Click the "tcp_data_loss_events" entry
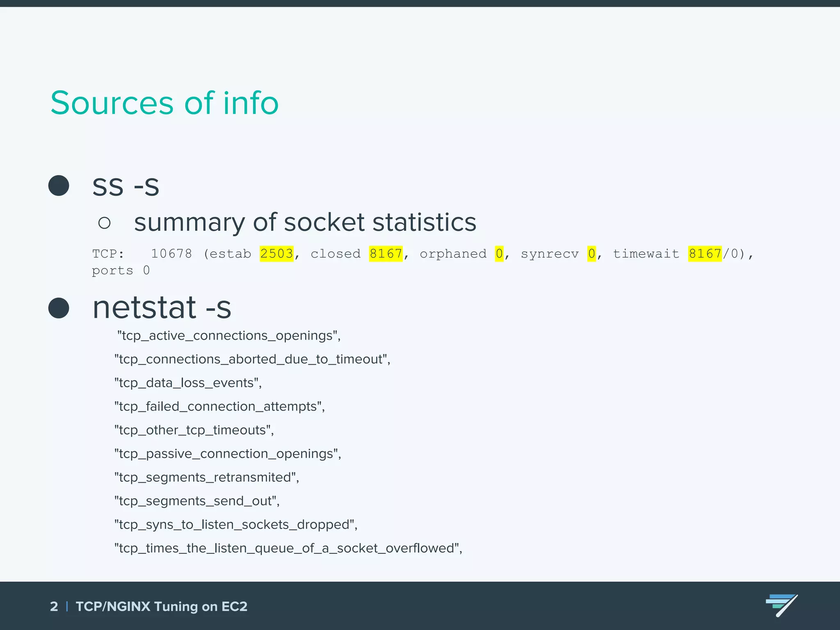840x630 pixels. coord(188,383)
